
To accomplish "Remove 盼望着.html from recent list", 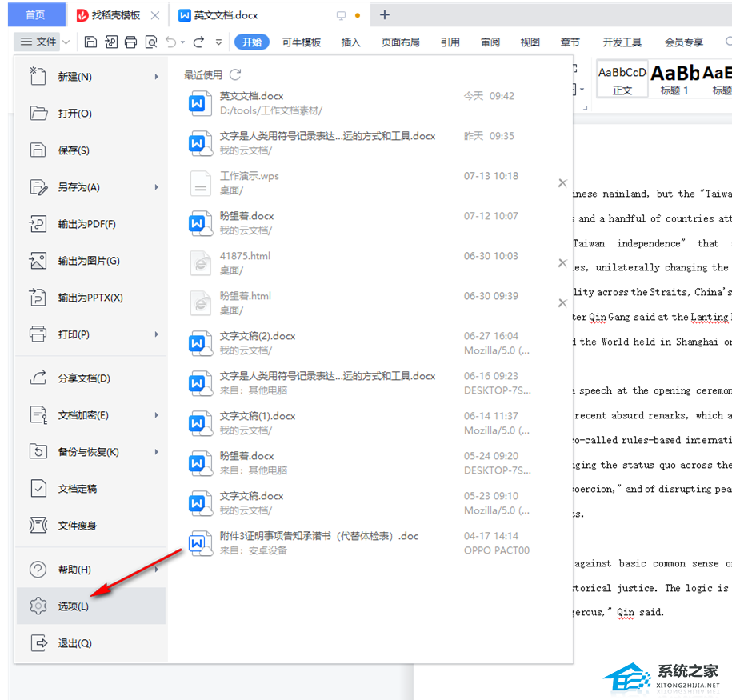I will pyautogui.click(x=562, y=303).
